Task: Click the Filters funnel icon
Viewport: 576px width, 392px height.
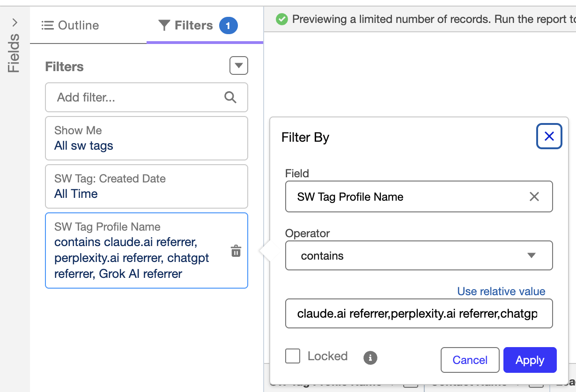Action: 164,25
